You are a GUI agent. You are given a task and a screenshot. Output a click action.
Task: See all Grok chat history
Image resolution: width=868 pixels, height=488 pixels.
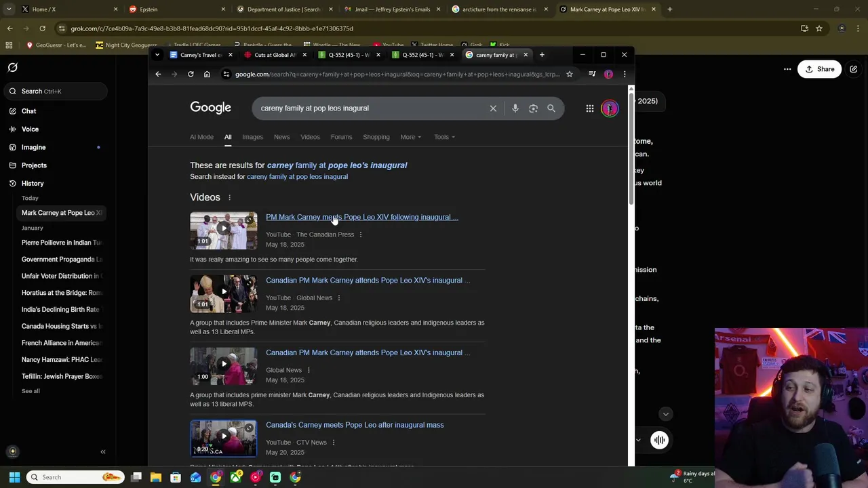(x=31, y=391)
